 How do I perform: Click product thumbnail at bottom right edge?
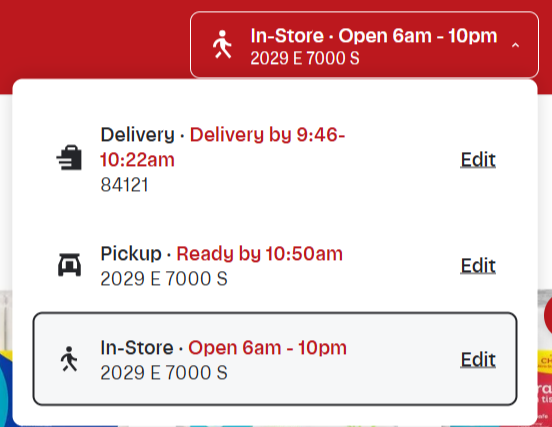(544, 357)
